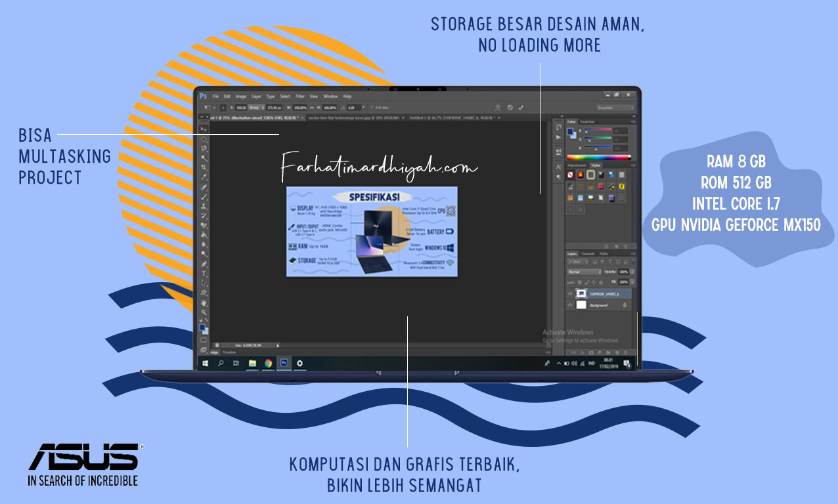Hide the Background layer using its eye icon
The height and width of the screenshot is (504, 838).
[570, 305]
